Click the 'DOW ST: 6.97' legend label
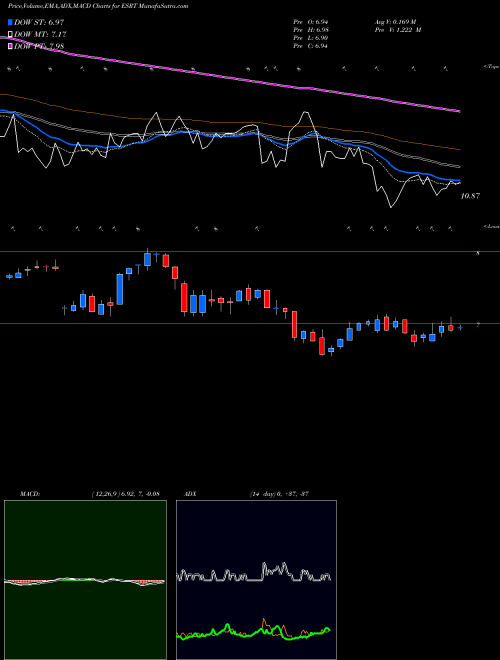The image size is (500, 660). point(39,22)
